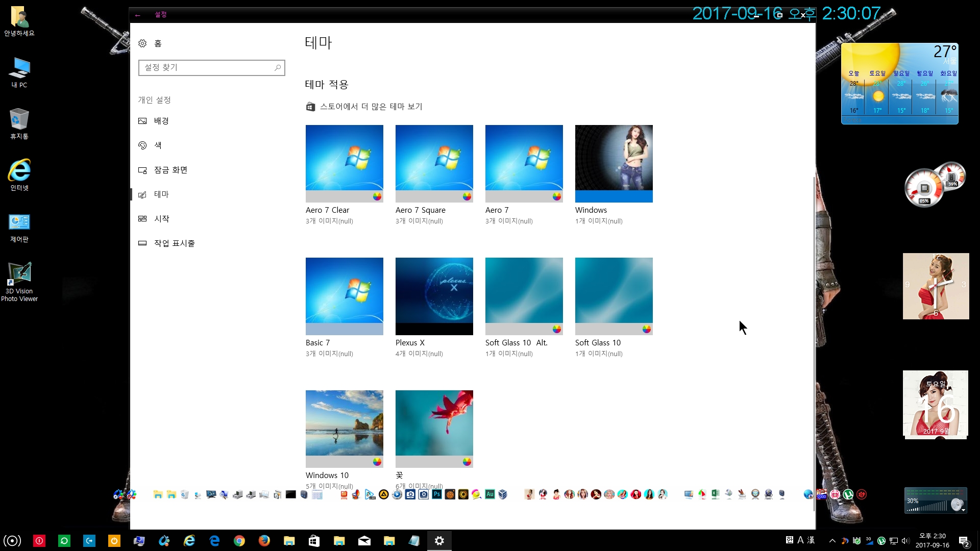
Task: Open the 안녕하세요 user folder desktop icon
Action: tap(19, 21)
